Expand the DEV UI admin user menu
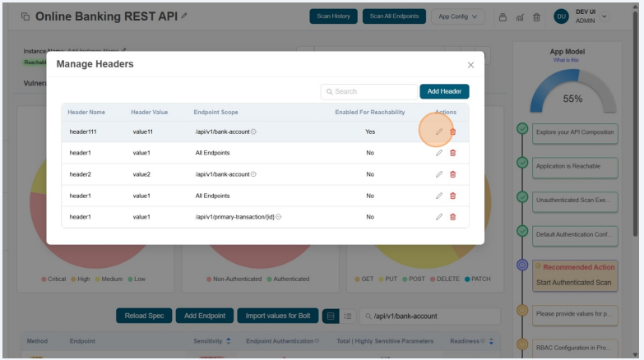This screenshot has height=360, width=644. 605,16
